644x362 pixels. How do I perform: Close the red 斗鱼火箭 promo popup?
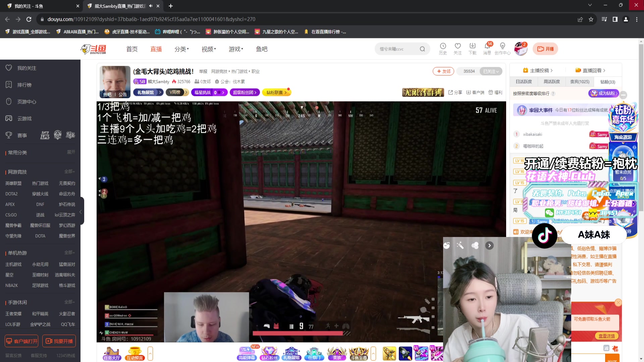point(618,303)
